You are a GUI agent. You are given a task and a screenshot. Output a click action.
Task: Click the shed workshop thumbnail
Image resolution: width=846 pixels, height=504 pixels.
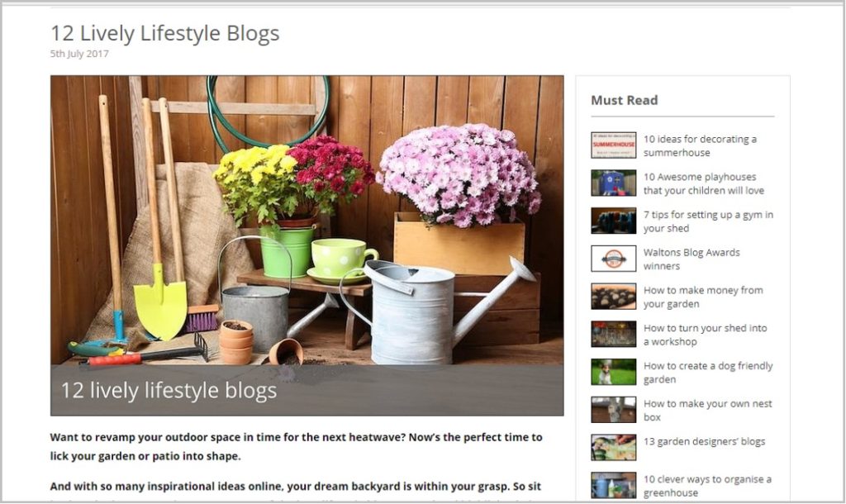click(614, 334)
